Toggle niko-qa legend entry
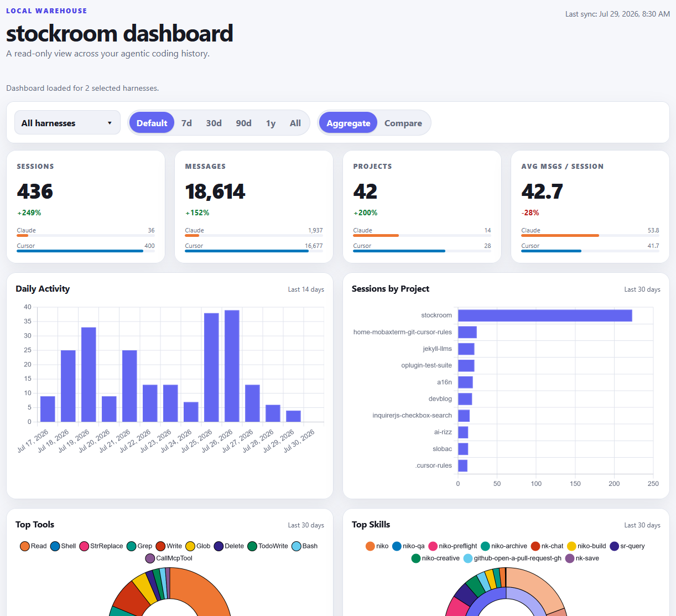 click(408, 546)
